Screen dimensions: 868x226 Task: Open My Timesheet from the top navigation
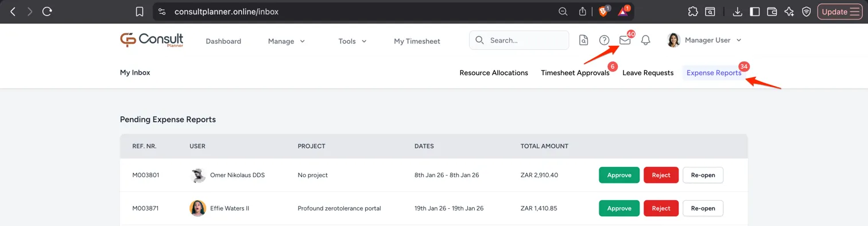click(x=417, y=41)
